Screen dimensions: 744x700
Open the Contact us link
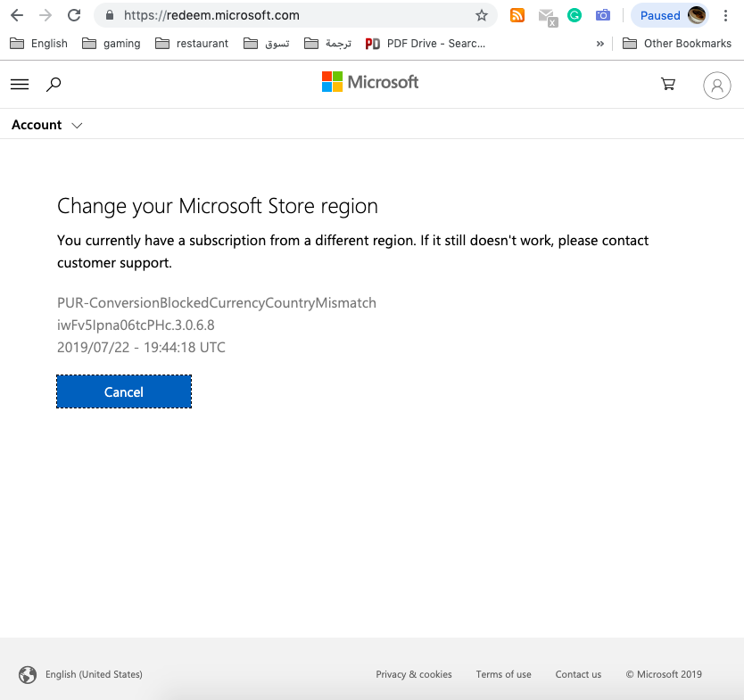578,674
